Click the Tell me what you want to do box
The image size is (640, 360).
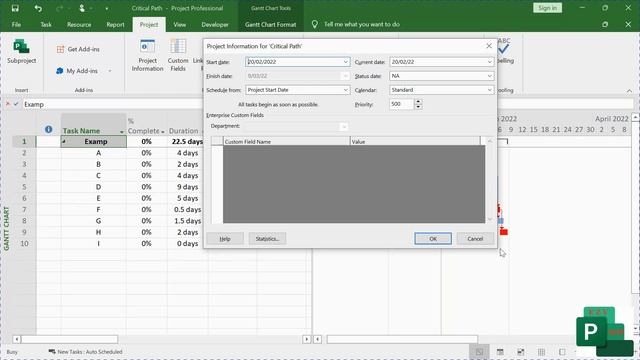[x=362, y=24]
